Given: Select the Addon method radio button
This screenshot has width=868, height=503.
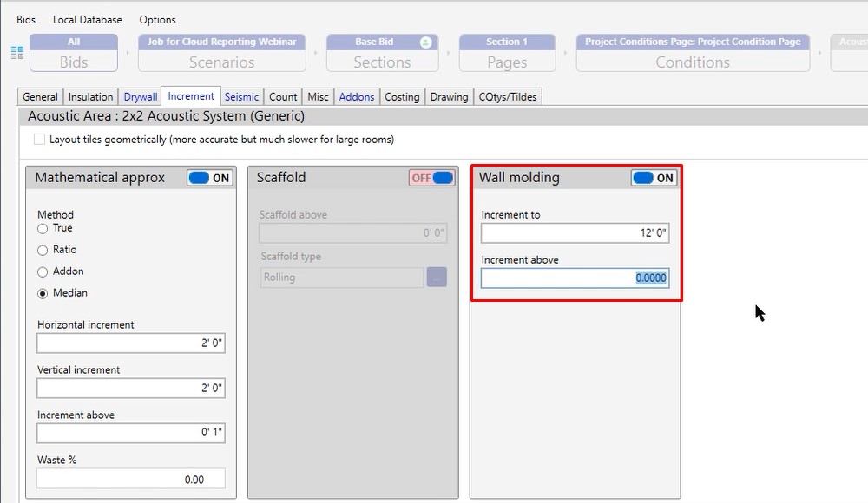Looking at the screenshot, I should tap(43, 271).
